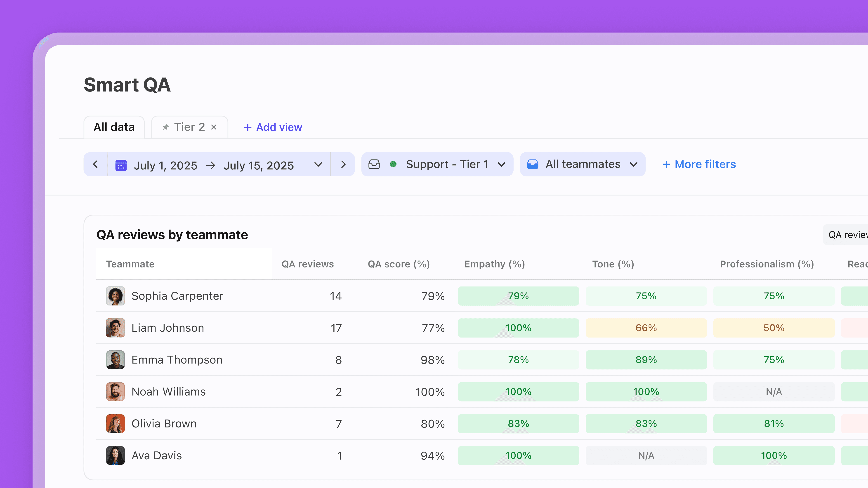This screenshot has height=488, width=868.
Task: Open Liam Johnson's avatar
Action: (116, 328)
